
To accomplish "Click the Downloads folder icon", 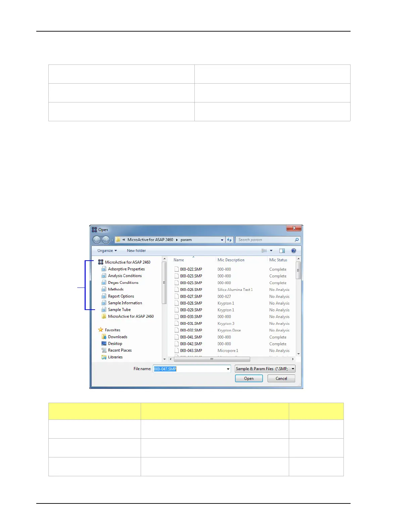I will pos(104,337).
